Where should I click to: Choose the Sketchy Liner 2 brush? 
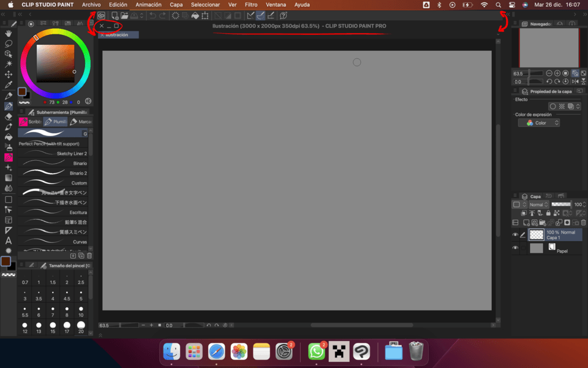pos(53,153)
